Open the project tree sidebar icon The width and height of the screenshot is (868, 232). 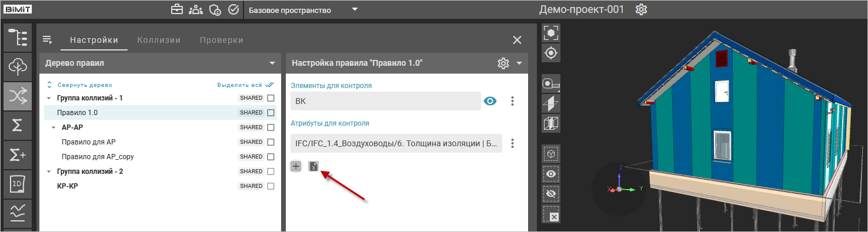click(x=18, y=38)
